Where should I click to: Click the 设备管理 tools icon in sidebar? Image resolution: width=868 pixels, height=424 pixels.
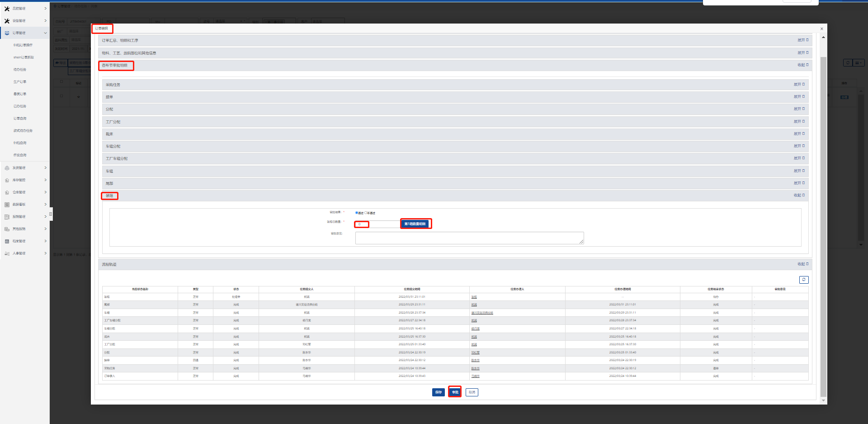(x=7, y=21)
